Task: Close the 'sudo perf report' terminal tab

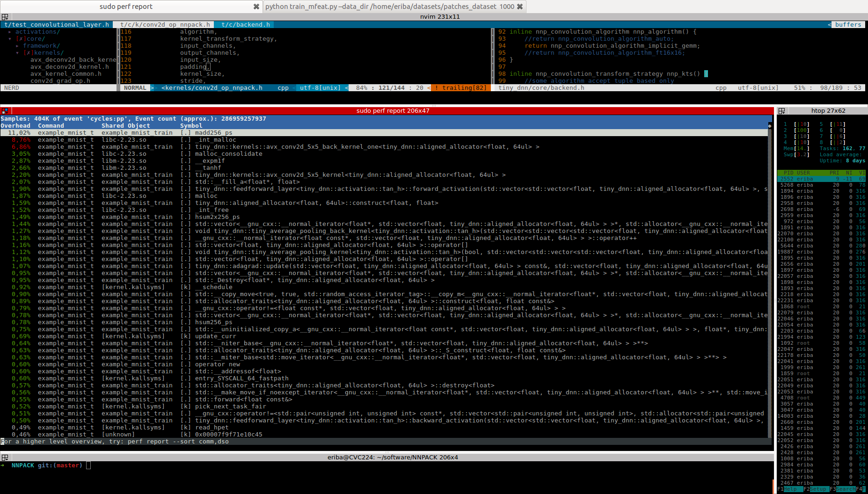Action: coord(256,7)
